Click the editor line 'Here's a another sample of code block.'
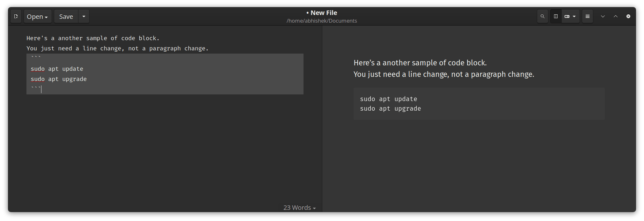This screenshot has height=221, width=644. [x=93, y=38]
